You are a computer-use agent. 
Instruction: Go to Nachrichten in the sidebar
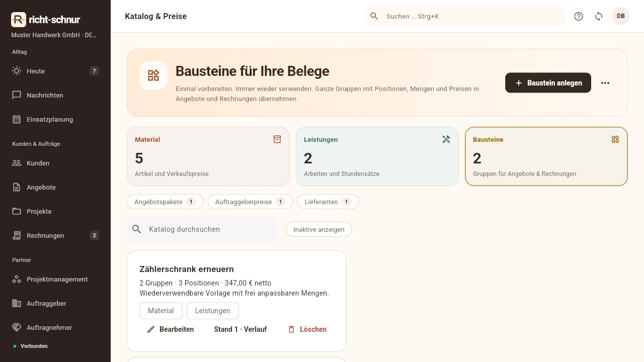pos(55,95)
